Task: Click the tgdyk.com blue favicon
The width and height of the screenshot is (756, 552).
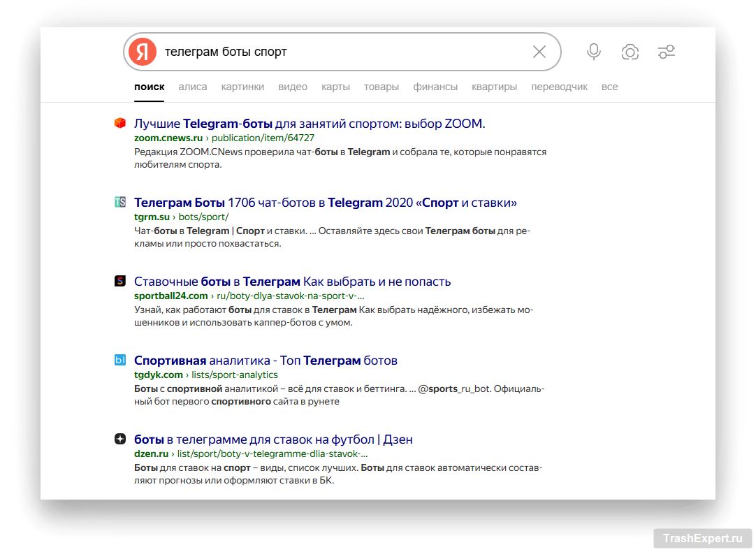Action: click(120, 361)
